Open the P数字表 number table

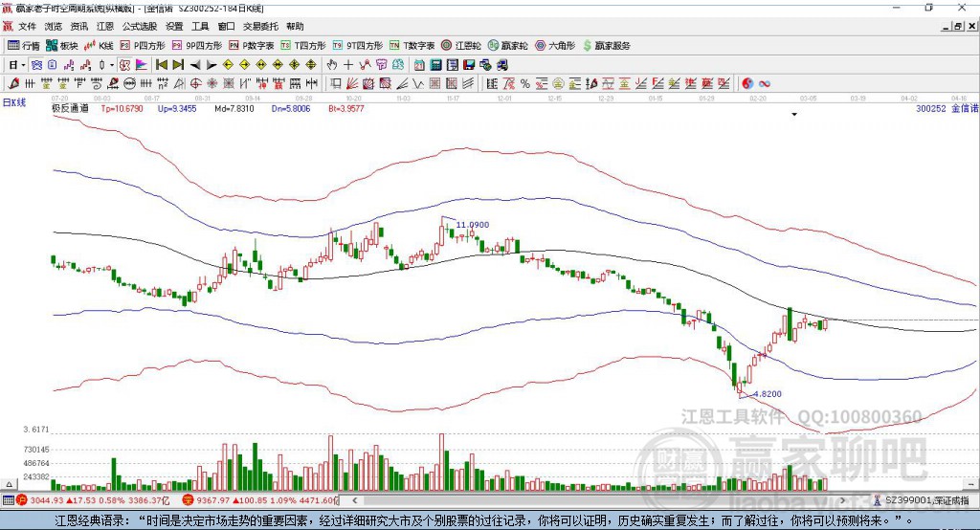coord(252,46)
